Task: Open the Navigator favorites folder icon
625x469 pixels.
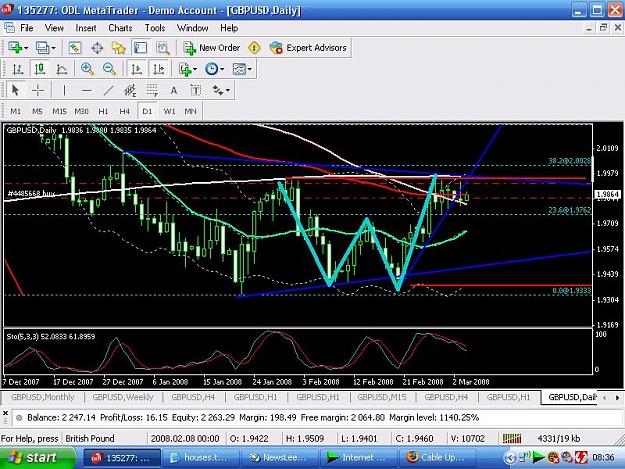Action: pyautogui.click(x=118, y=48)
